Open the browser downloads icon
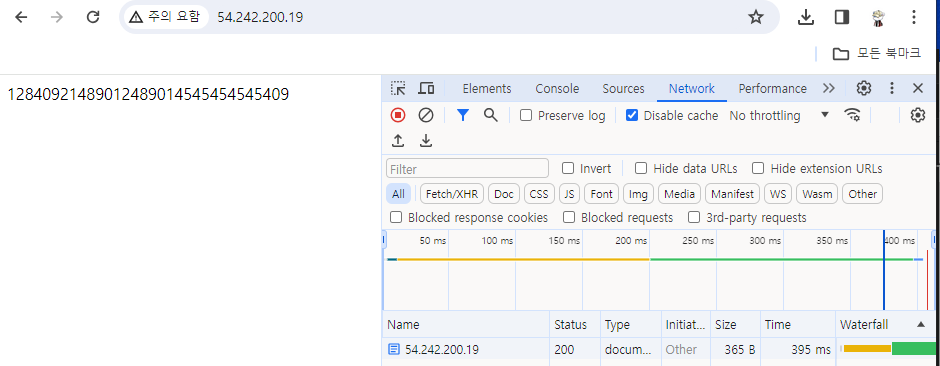This screenshot has height=366, width=940. pyautogui.click(x=806, y=17)
